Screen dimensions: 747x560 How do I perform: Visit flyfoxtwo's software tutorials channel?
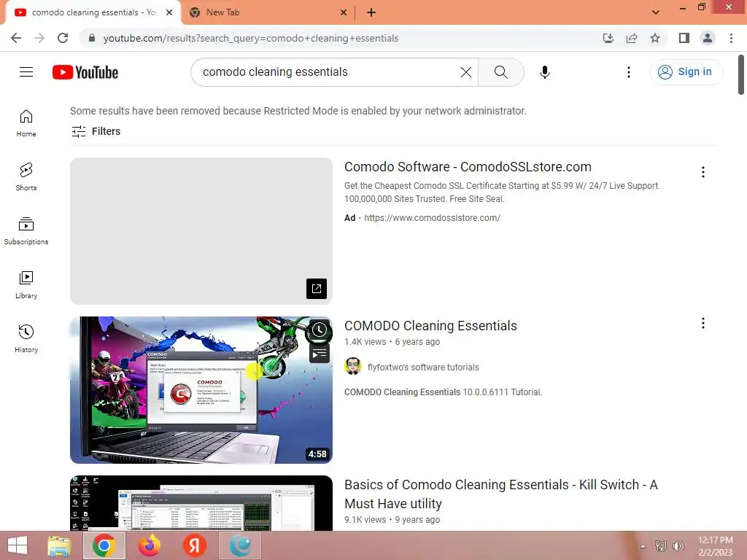click(423, 367)
